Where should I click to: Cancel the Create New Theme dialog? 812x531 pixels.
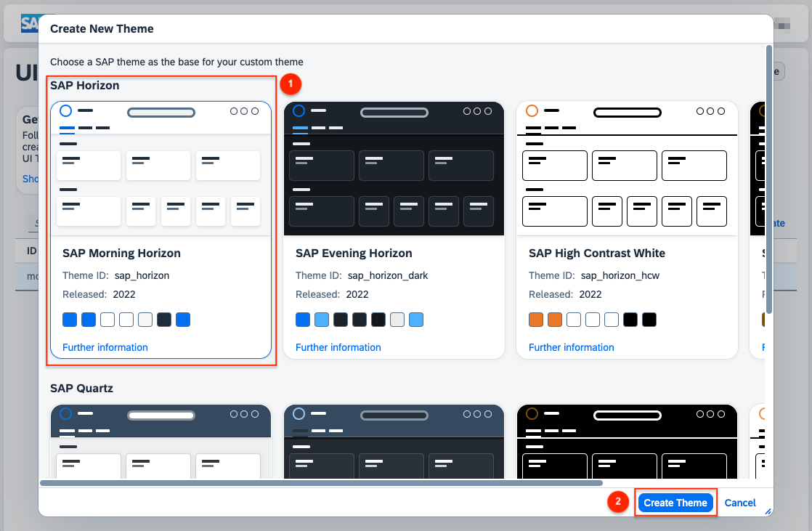pos(739,503)
